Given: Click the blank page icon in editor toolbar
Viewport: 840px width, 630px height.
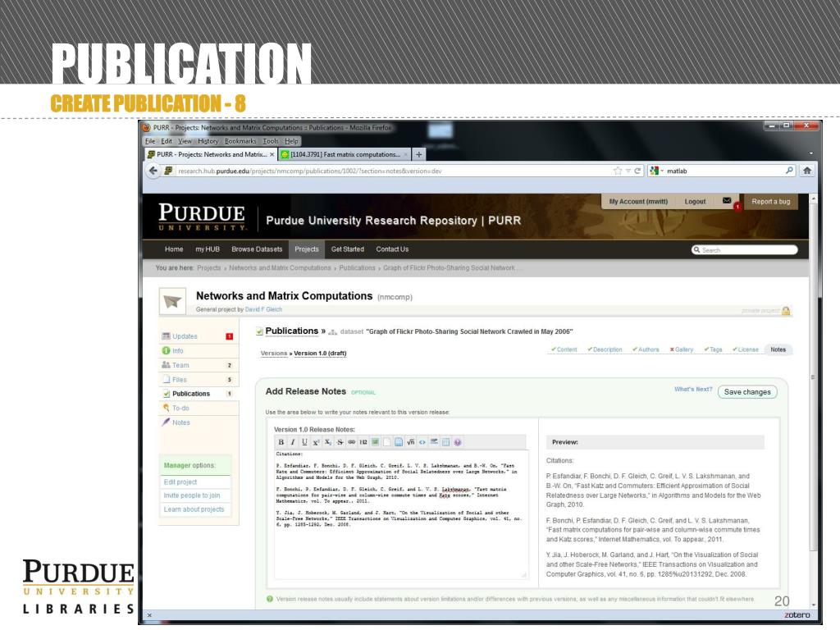Looking at the screenshot, I should click(387, 442).
